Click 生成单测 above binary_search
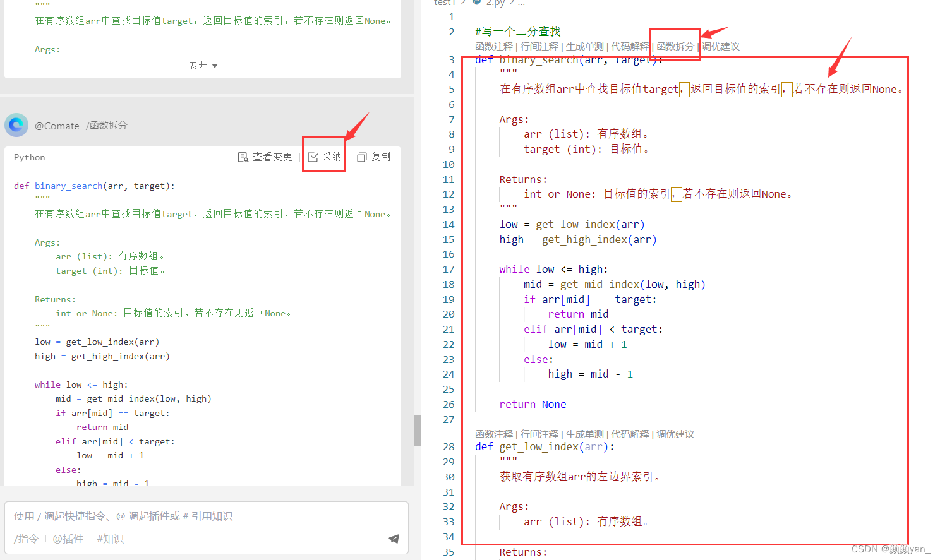Viewport: 940px width, 560px height. pyautogui.click(x=585, y=46)
